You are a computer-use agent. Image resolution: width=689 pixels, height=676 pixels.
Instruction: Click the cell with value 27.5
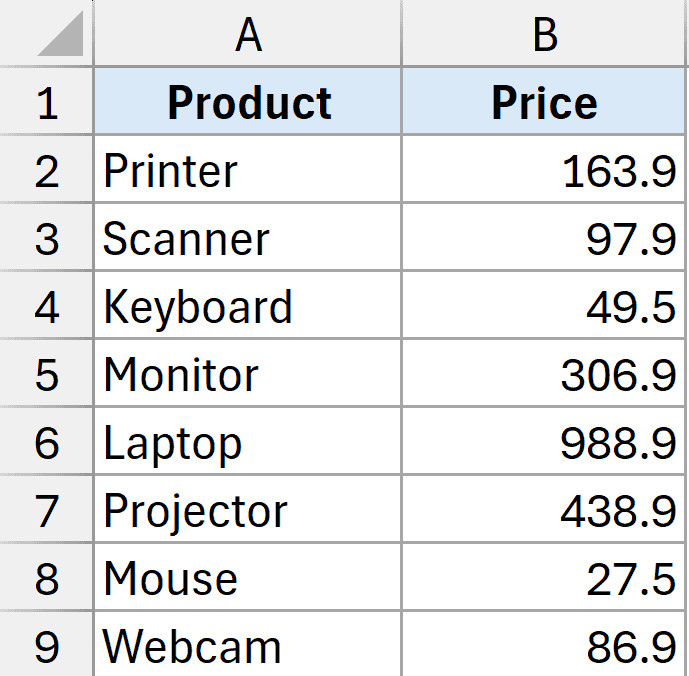(544, 579)
